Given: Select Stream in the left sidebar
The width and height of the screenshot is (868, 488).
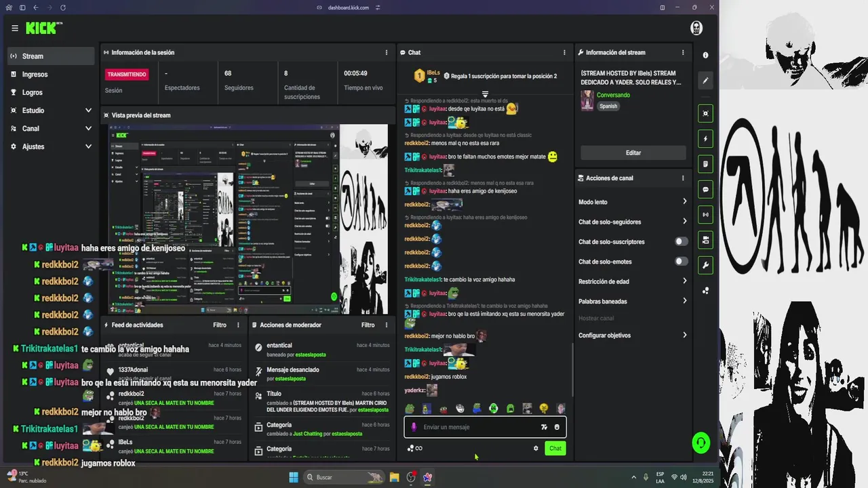Looking at the screenshot, I should click(x=52, y=56).
